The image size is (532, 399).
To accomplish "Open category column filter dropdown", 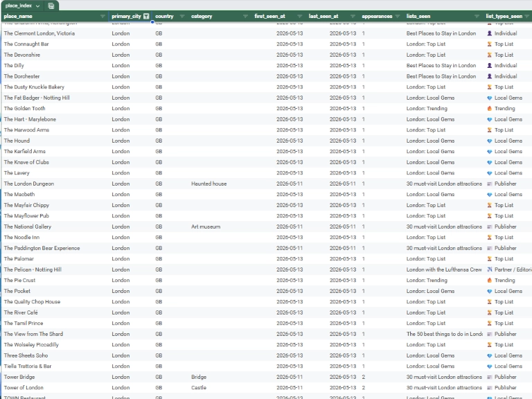I will pos(246,17).
